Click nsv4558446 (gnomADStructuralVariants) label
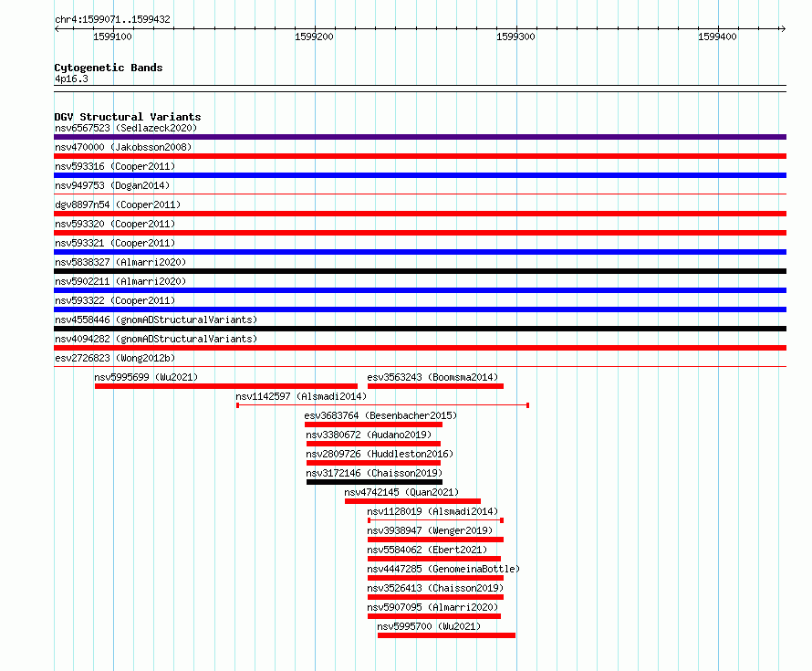The width and height of the screenshot is (812, 671). pyautogui.click(x=156, y=320)
